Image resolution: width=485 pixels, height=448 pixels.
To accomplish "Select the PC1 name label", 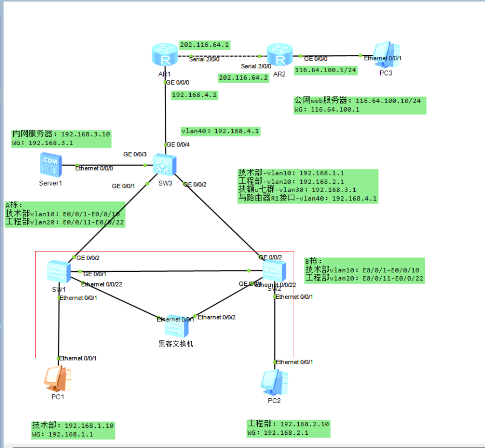I will [x=58, y=397].
